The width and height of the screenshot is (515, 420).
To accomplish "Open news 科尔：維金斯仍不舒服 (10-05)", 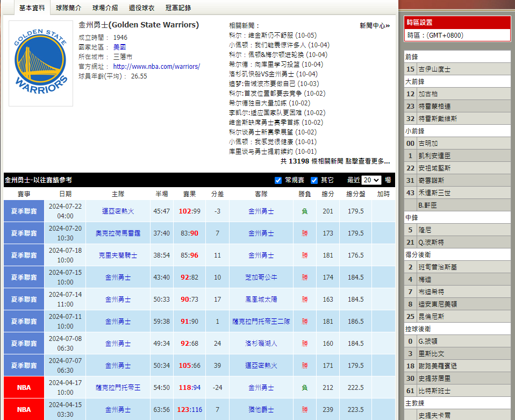I will pyautogui.click(x=273, y=35).
